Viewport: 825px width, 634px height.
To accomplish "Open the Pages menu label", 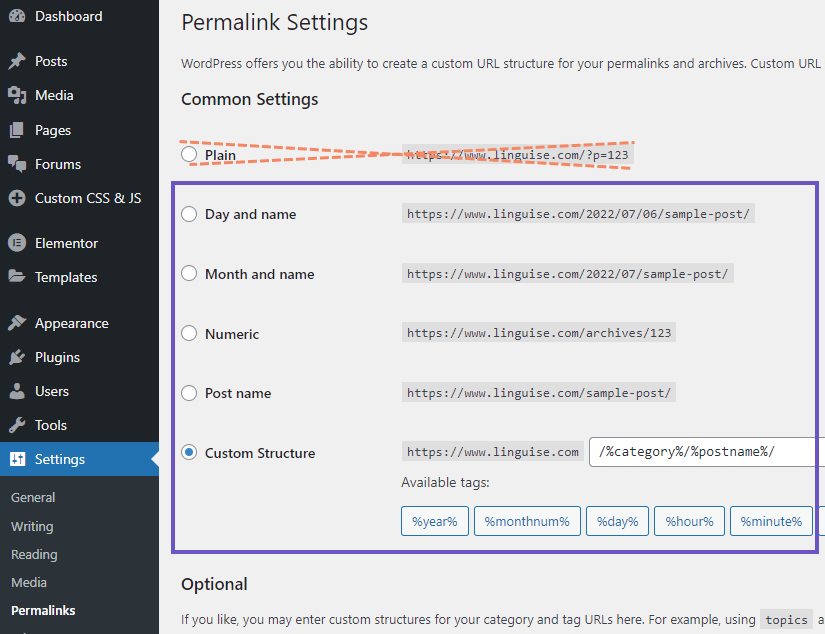I will [53, 130].
